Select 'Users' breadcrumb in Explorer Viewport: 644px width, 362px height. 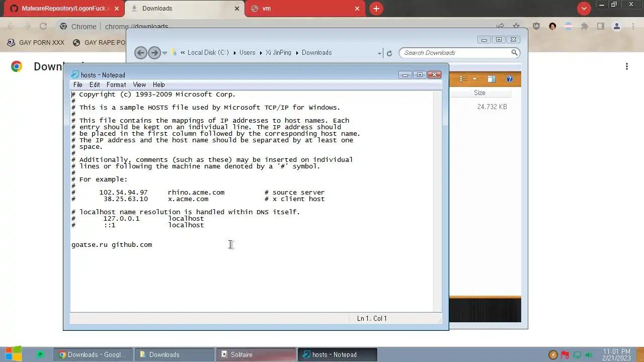(247, 52)
